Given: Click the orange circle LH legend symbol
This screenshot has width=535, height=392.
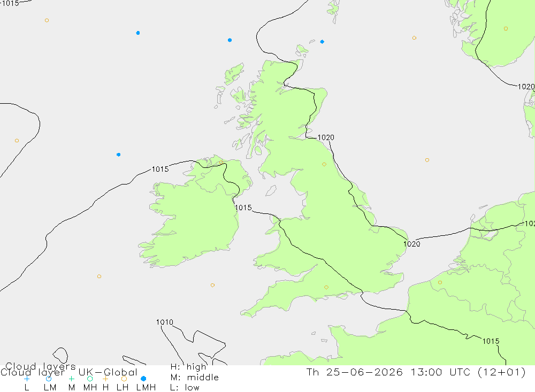Looking at the screenshot, I should tap(124, 379).
